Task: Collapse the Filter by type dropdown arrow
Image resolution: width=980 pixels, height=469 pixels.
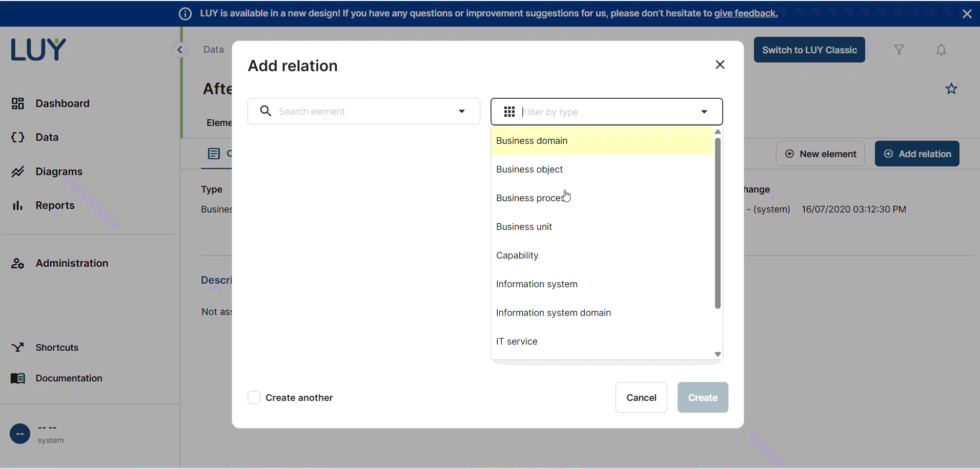Action: pos(704,112)
